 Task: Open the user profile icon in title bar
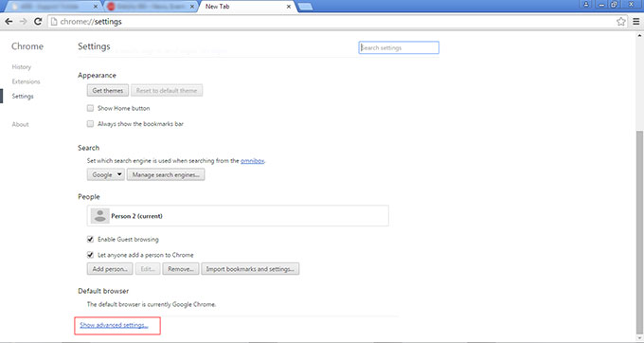586,4
